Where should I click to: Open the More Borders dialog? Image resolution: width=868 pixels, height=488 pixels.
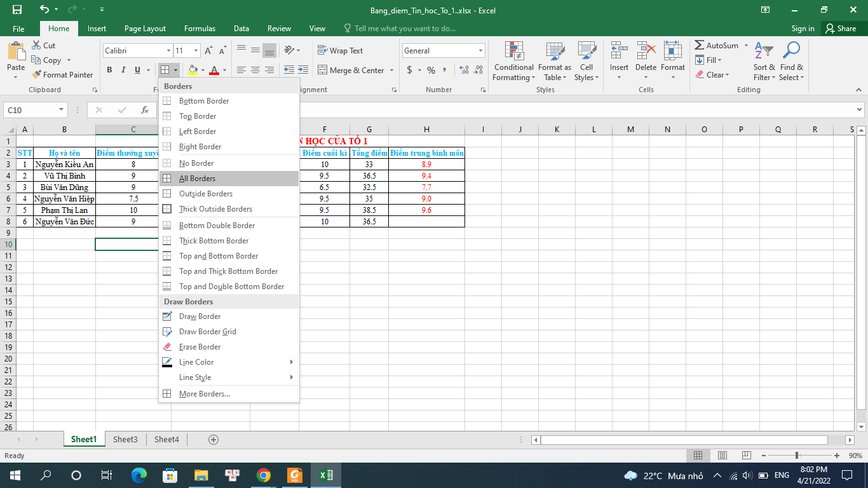204,394
